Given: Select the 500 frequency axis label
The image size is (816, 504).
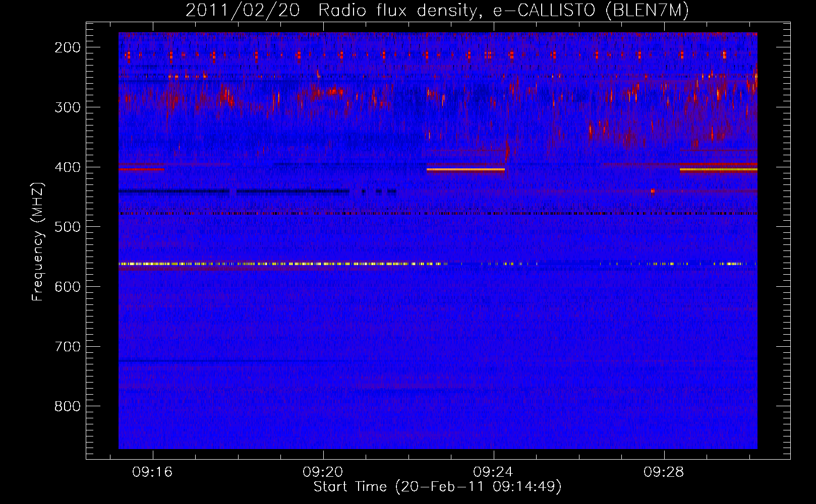Looking at the screenshot, I should tap(68, 227).
